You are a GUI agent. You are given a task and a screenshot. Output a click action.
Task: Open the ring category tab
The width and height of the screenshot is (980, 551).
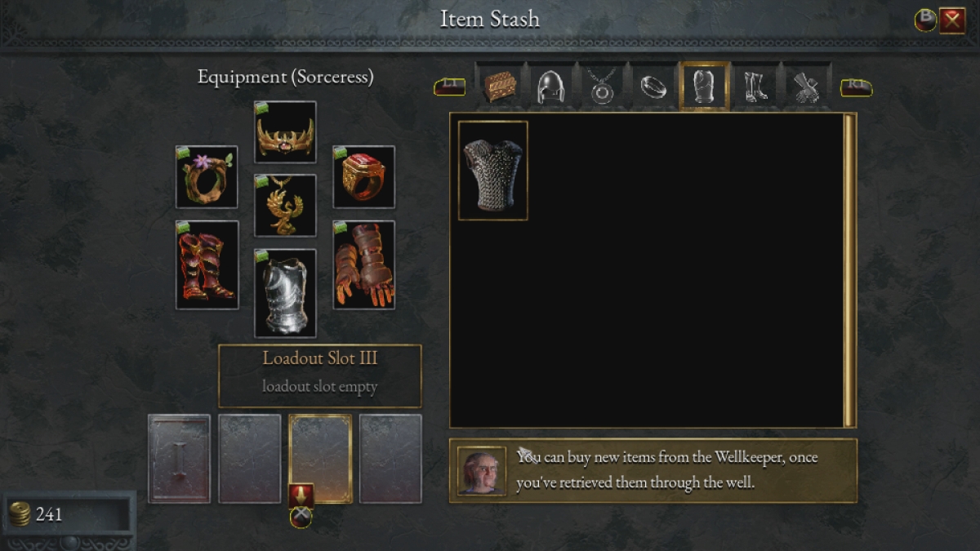point(653,87)
